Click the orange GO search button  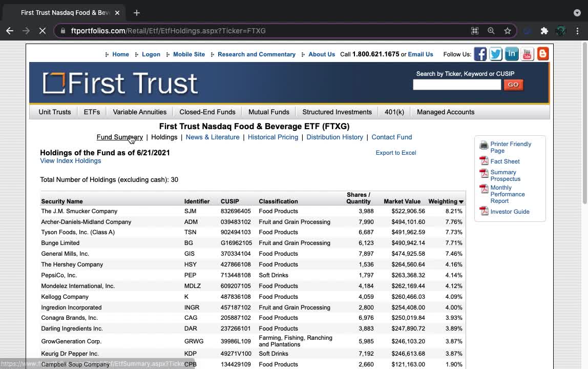click(513, 85)
